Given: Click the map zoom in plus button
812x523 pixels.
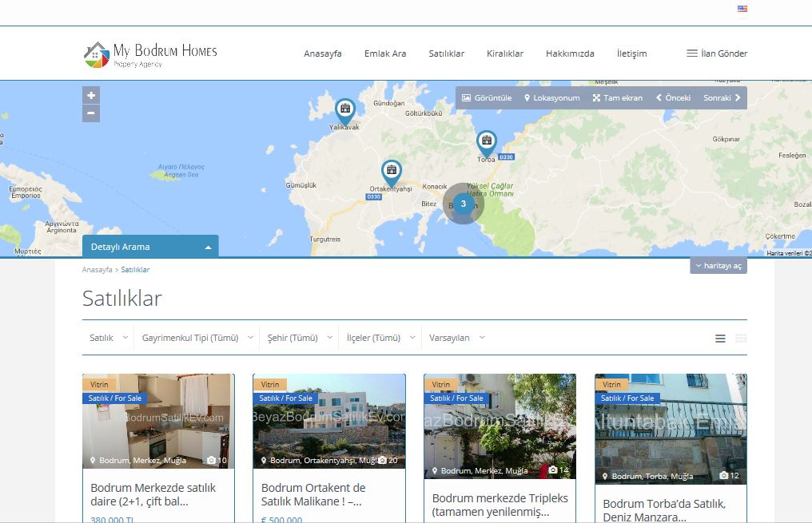Looking at the screenshot, I should [91, 95].
